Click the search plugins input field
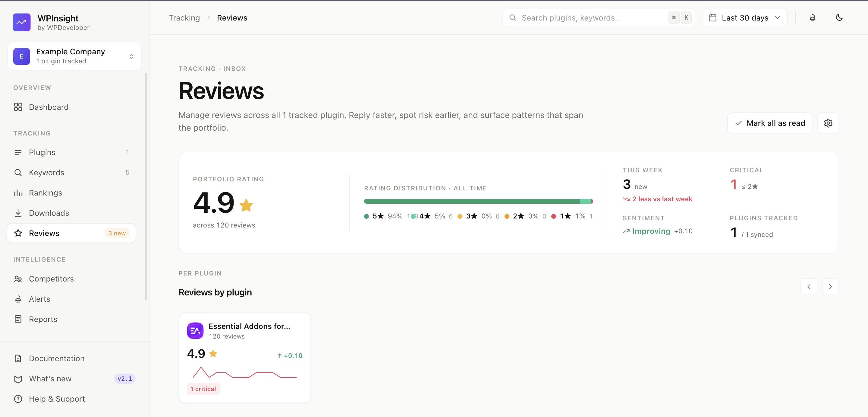 (x=599, y=18)
